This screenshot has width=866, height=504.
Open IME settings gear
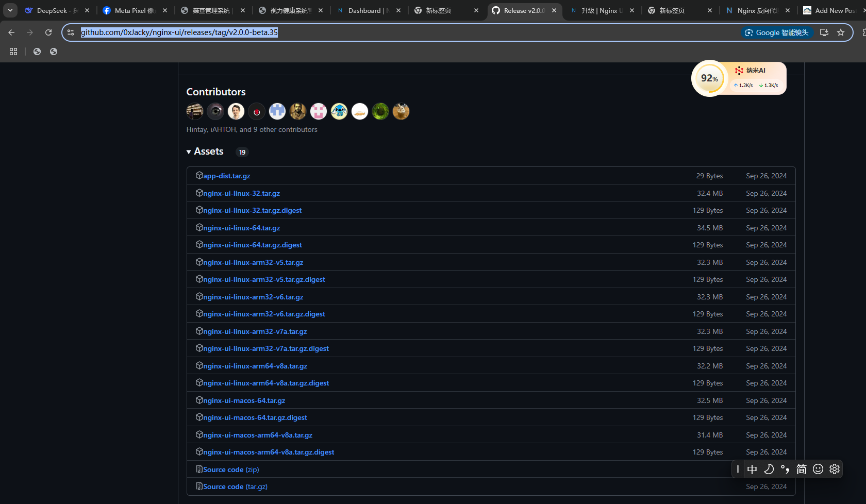(835, 469)
